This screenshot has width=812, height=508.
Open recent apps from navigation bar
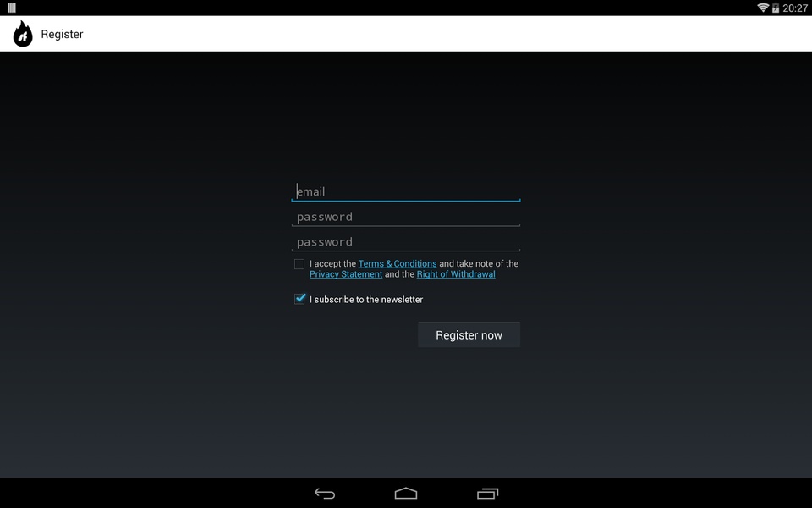pyautogui.click(x=487, y=494)
